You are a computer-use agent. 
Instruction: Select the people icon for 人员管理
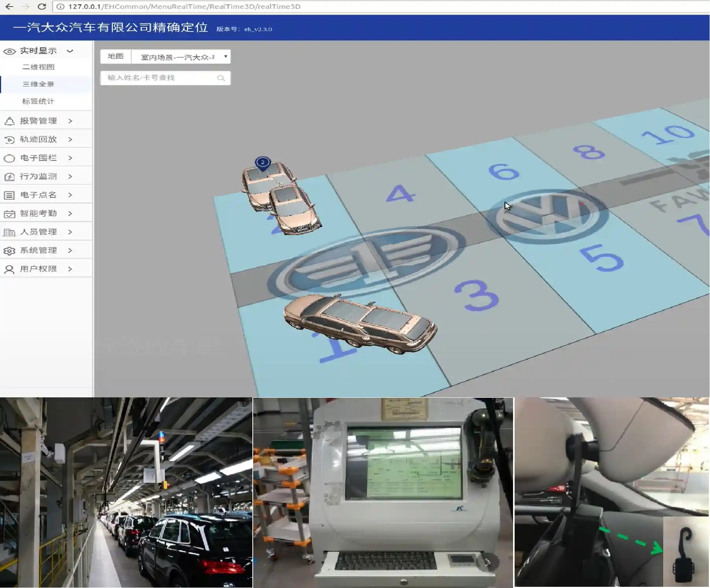click(9, 232)
